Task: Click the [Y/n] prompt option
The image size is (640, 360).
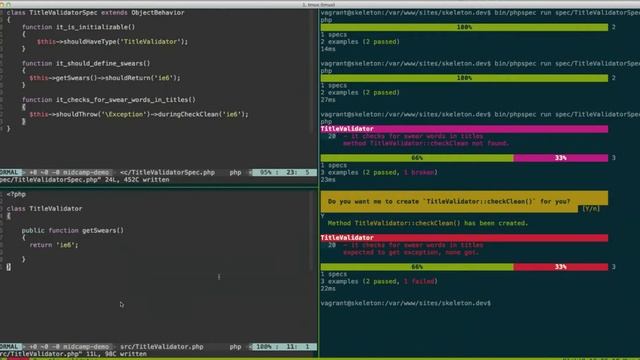Action: pyautogui.click(x=591, y=209)
